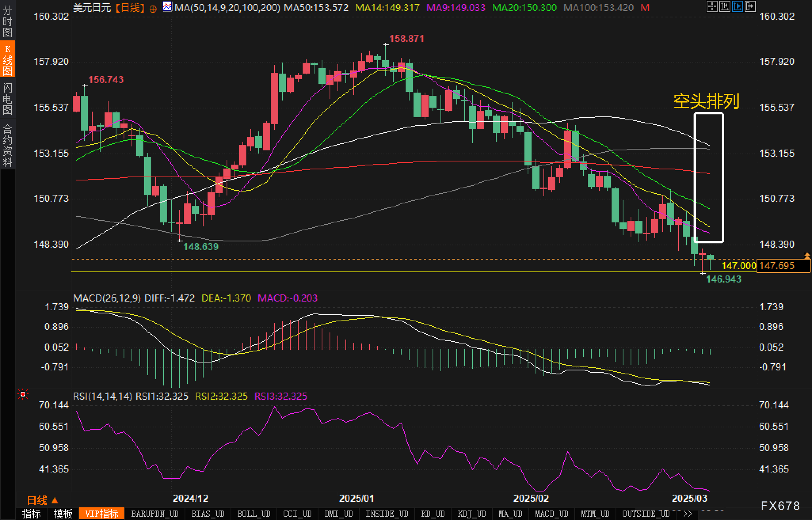This screenshot has width=812, height=520.
Task: Select the MACD_UD indicator
Action: pos(551,514)
